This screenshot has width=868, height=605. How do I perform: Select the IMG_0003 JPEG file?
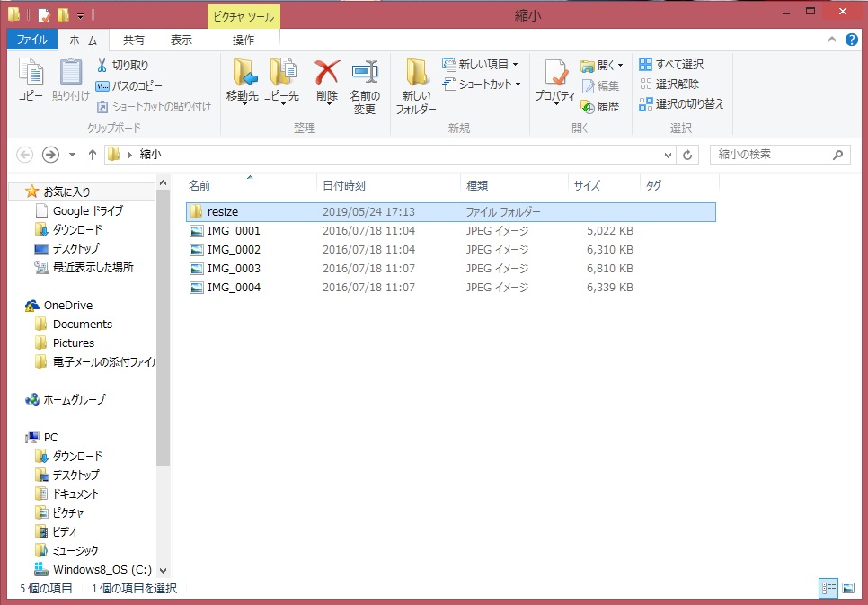click(x=234, y=269)
